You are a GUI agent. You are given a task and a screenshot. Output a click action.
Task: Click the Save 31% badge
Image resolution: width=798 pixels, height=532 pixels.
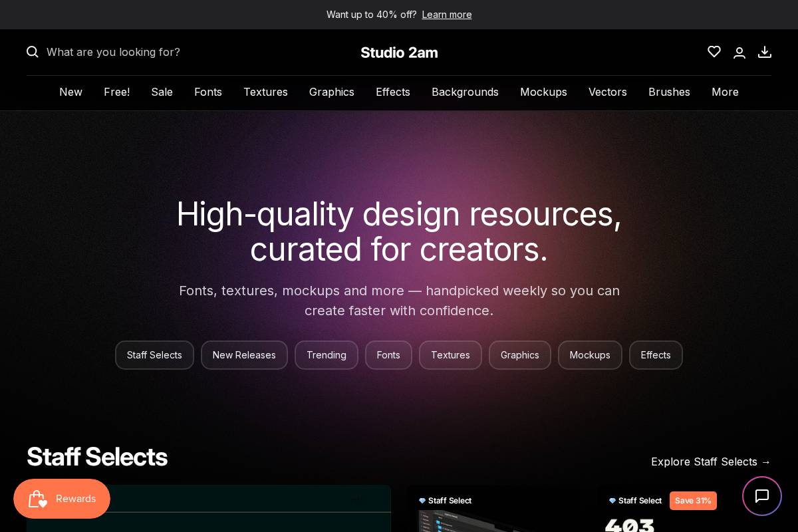tap(693, 501)
